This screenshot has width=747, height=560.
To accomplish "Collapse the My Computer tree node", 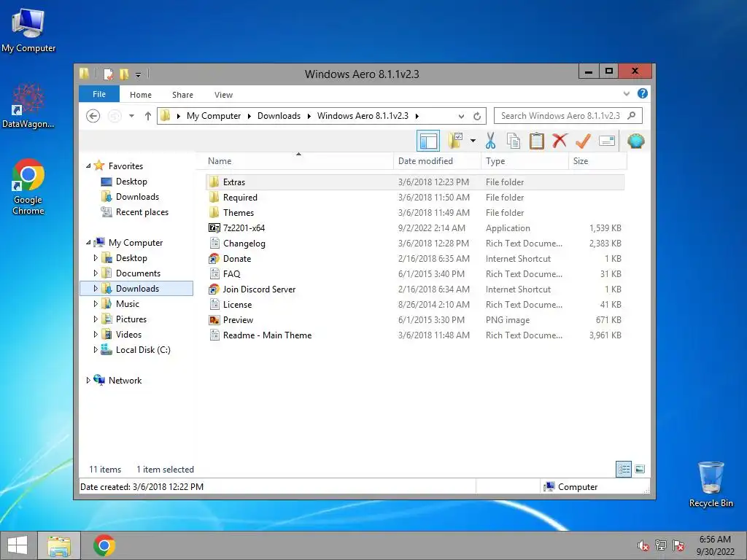I will point(88,242).
